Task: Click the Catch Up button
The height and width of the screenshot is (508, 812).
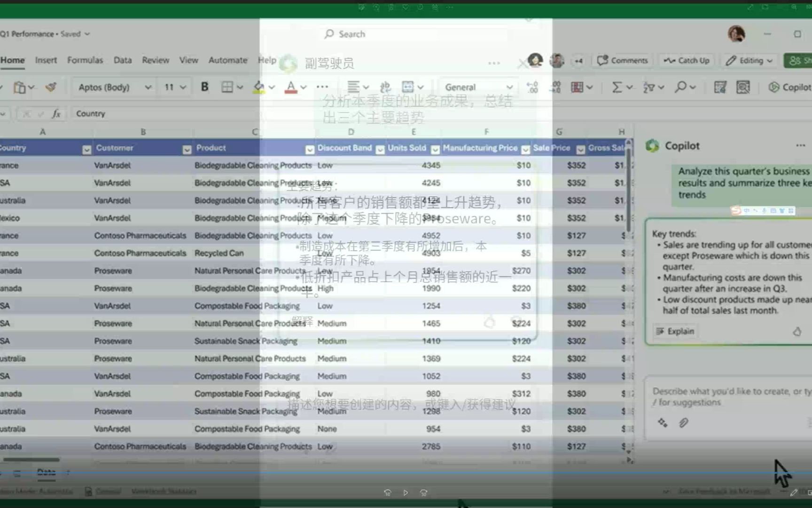Action: (x=687, y=61)
